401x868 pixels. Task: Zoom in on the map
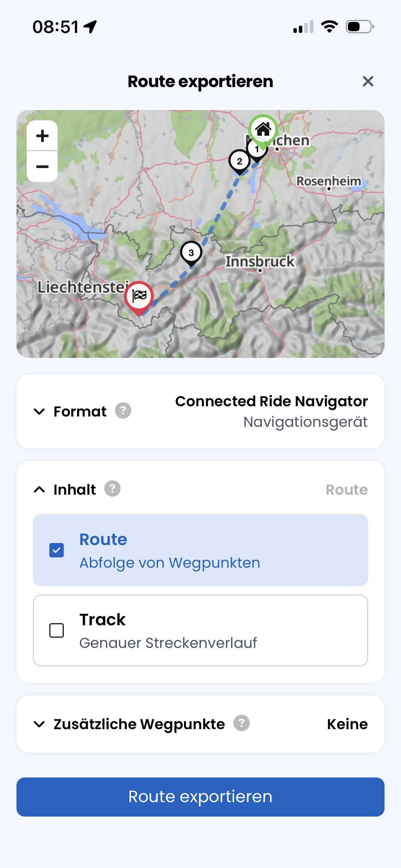coord(42,136)
